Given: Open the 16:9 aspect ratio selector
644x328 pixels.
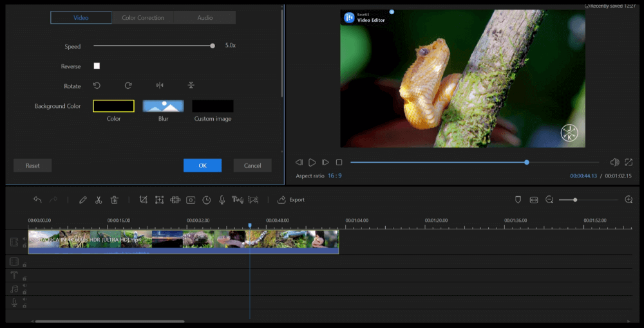Looking at the screenshot, I should [x=334, y=176].
